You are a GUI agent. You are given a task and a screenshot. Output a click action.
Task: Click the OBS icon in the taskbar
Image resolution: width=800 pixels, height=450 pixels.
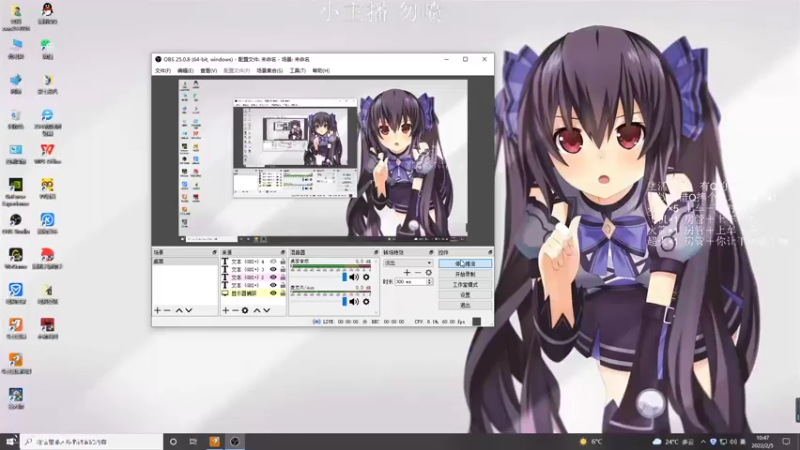click(x=235, y=441)
